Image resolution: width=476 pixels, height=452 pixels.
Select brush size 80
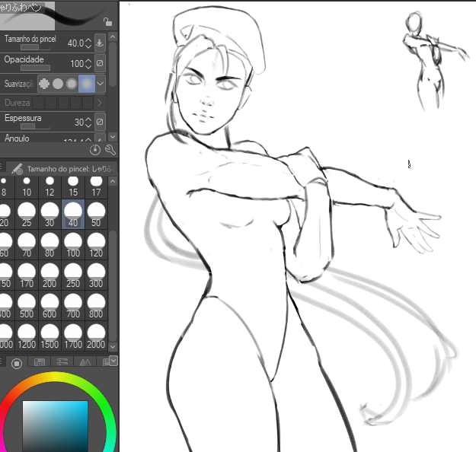click(50, 245)
